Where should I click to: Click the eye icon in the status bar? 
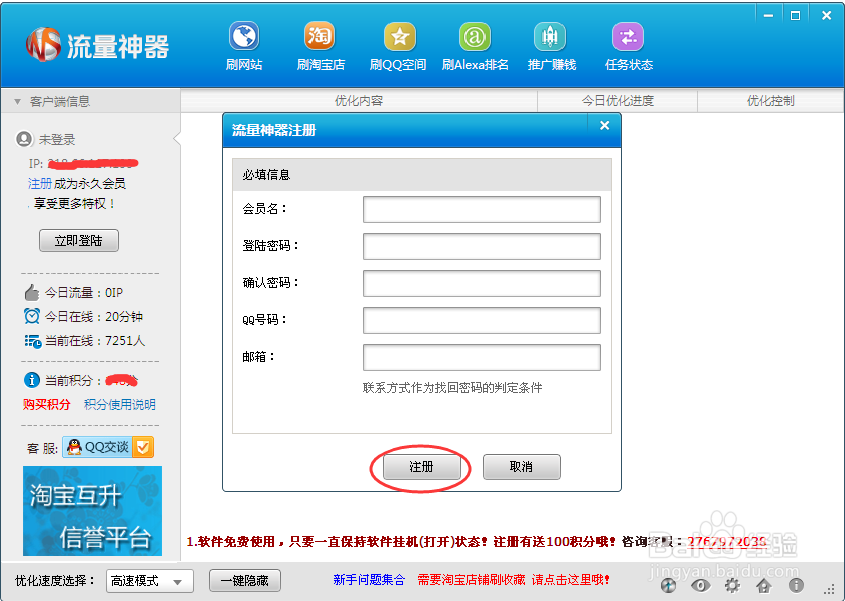tap(700, 586)
